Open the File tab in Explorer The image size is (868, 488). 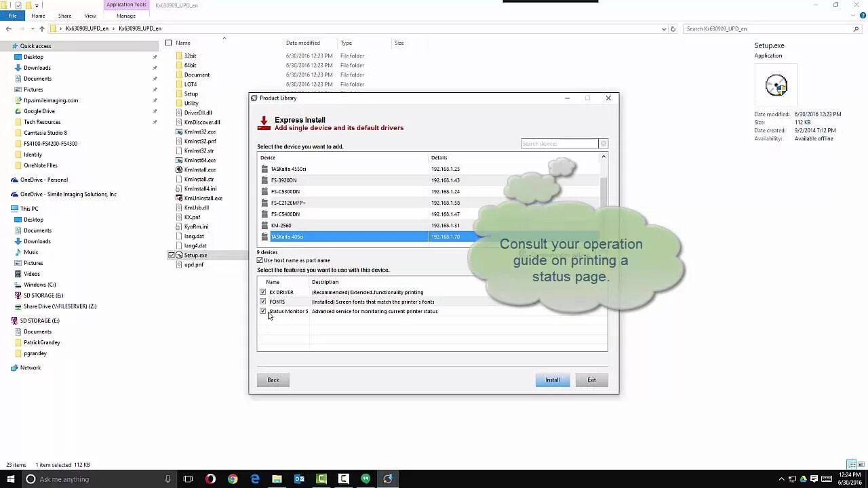[x=12, y=16]
